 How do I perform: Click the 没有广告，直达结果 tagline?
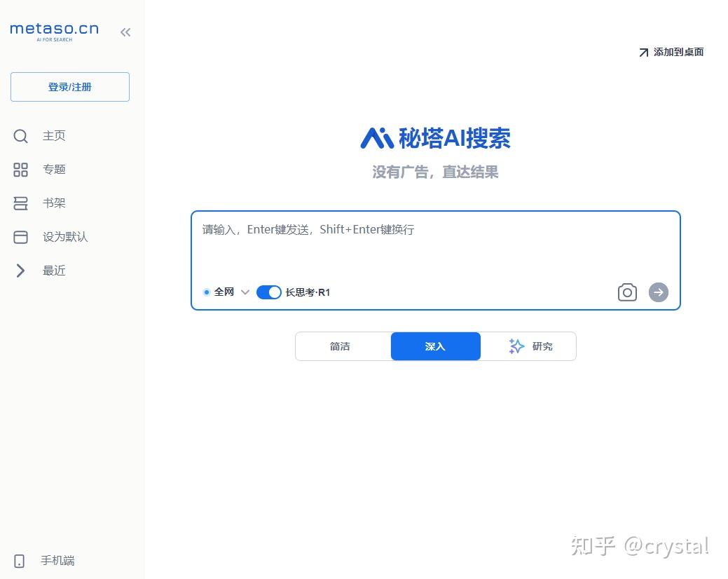click(435, 172)
